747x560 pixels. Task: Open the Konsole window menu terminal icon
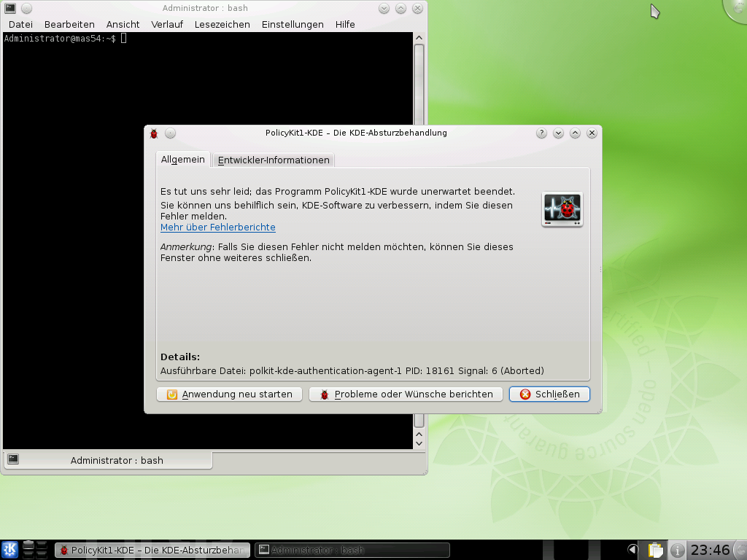pyautogui.click(x=10, y=8)
